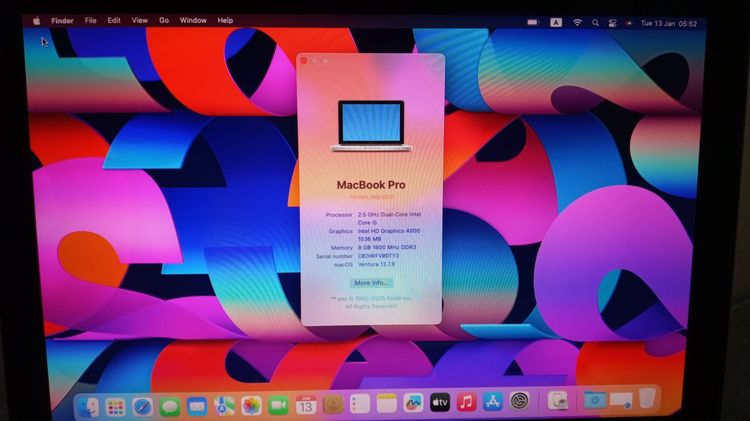
Task: Click the All Rights Reserved copyright text
Action: click(x=371, y=306)
